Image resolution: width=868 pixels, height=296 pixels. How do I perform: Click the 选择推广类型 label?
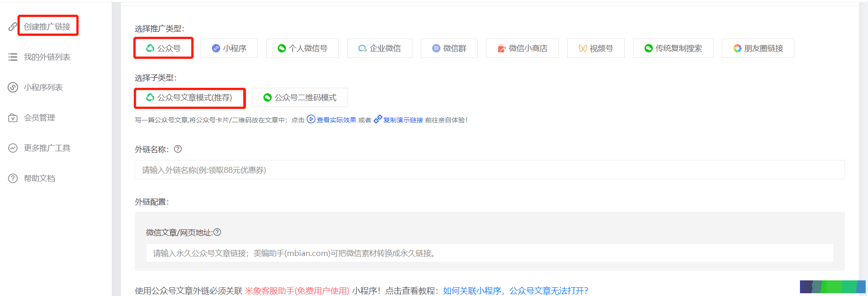coord(160,28)
